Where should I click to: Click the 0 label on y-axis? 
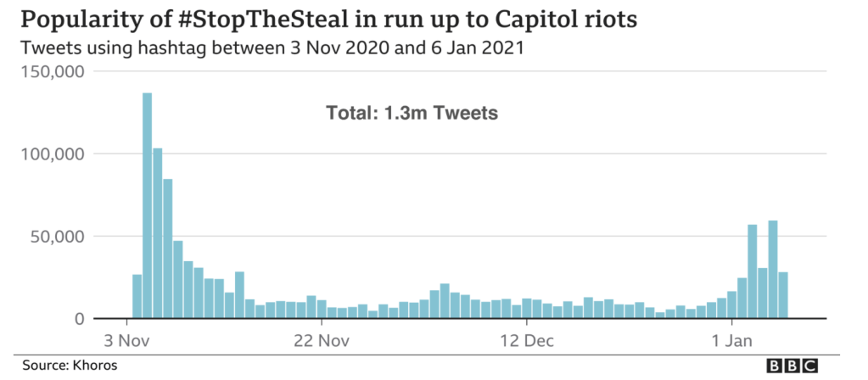[76, 318]
